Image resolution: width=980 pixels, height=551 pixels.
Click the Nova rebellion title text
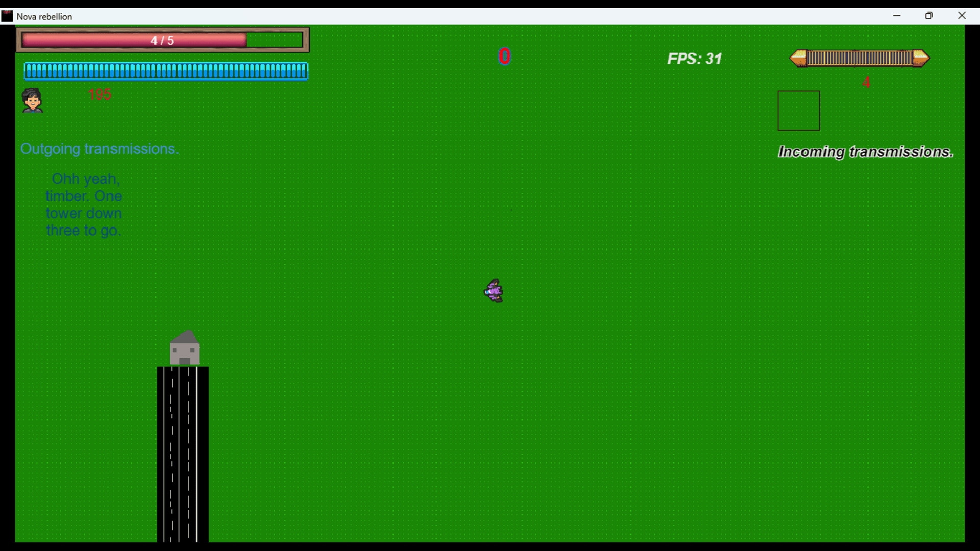[x=44, y=16]
